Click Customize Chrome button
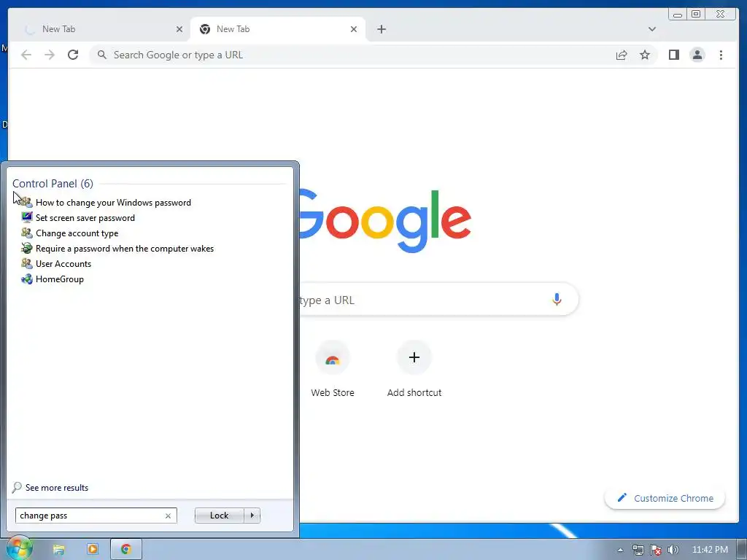 [665, 498]
